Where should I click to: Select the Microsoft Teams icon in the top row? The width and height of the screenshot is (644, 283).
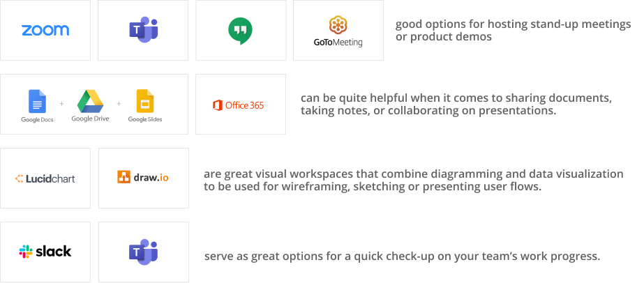144,30
